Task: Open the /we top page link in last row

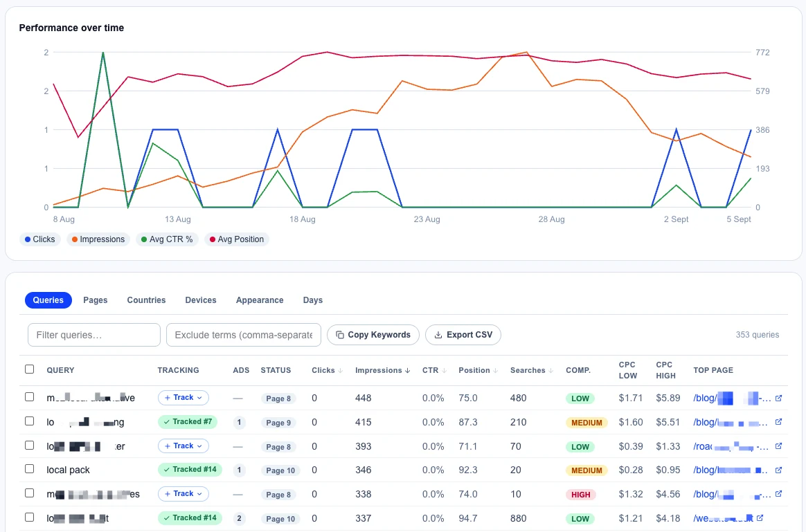Action: pos(723,518)
